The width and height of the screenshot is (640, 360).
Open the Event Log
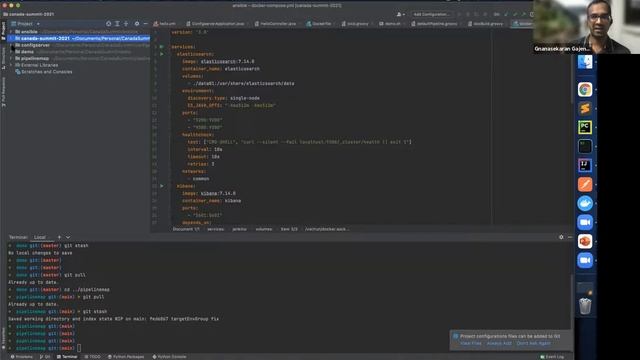click(552, 357)
